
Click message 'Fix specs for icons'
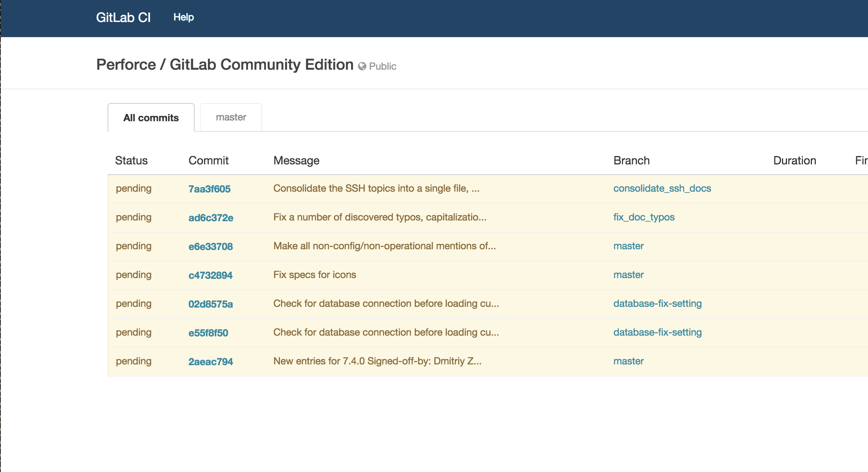pyautogui.click(x=315, y=275)
